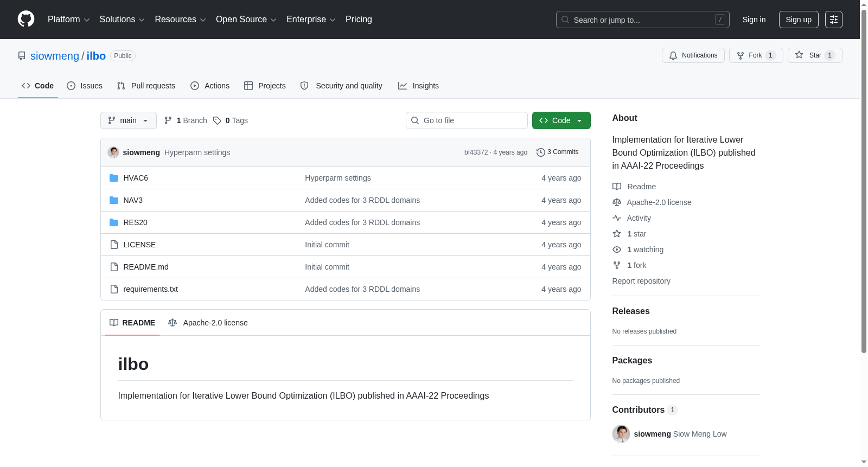The width and height of the screenshot is (868, 467).
Task: Click the repository book icon beside siowmeng
Action: (22, 56)
